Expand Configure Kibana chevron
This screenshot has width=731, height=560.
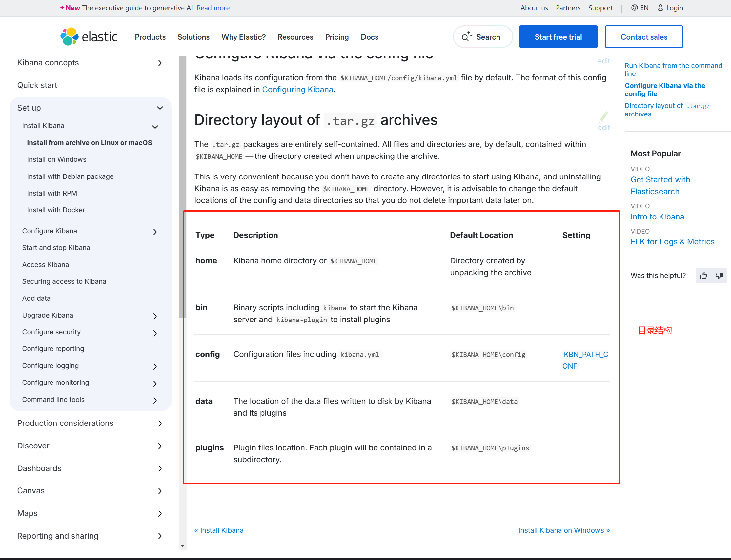[x=155, y=232]
